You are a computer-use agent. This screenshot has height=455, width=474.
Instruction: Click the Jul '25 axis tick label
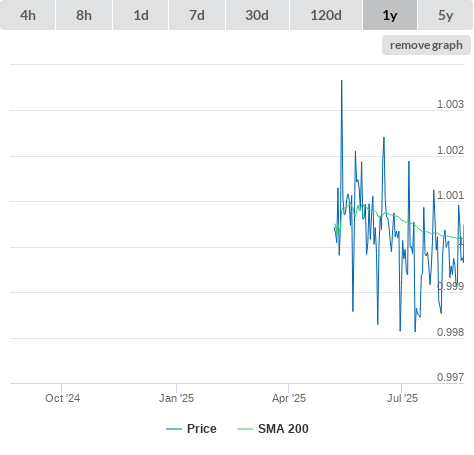(x=402, y=398)
